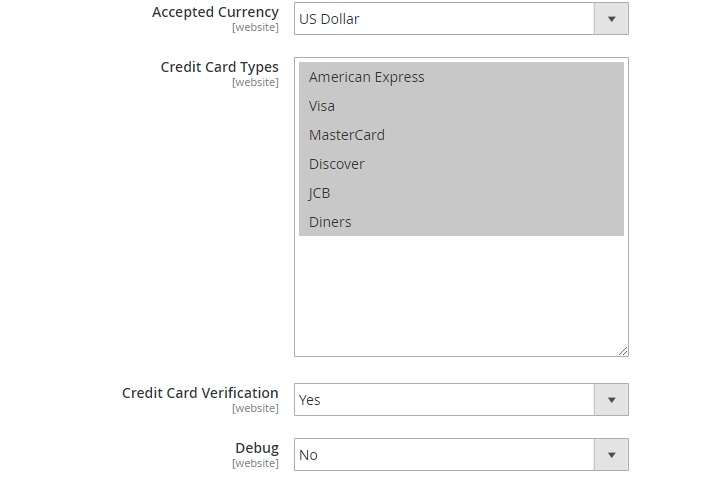The width and height of the screenshot is (701, 487).
Task: Select Visa in the card types list
Action: click(322, 106)
